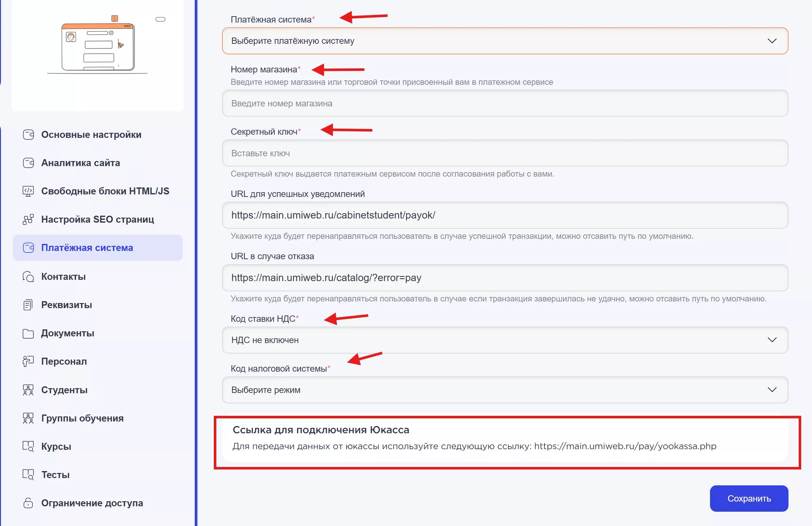Open the Студенты menu section
The height and width of the screenshot is (526, 812).
[x=64, y=390]
